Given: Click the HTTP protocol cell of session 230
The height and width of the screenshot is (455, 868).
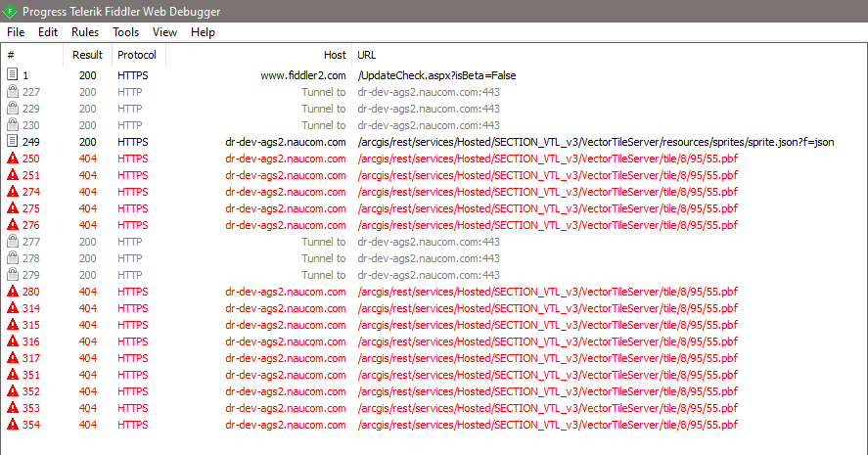Looking at the screenshot, I should click(x=129, y=125).
